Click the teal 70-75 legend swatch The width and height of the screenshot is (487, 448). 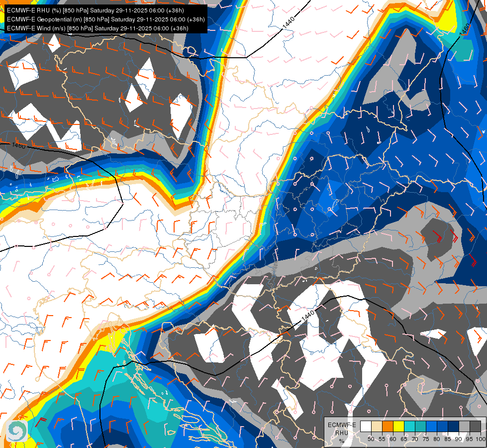(x=420, y=426)
